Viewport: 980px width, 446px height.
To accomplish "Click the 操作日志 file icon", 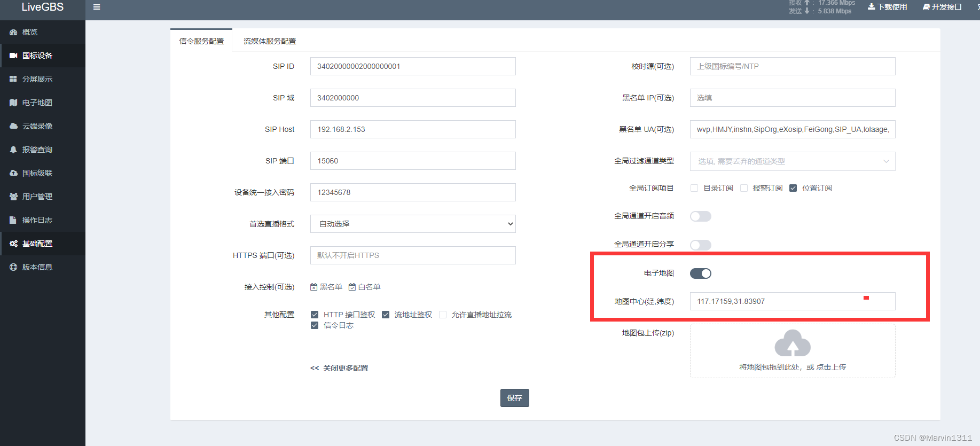I will click(x=13, y=220).
